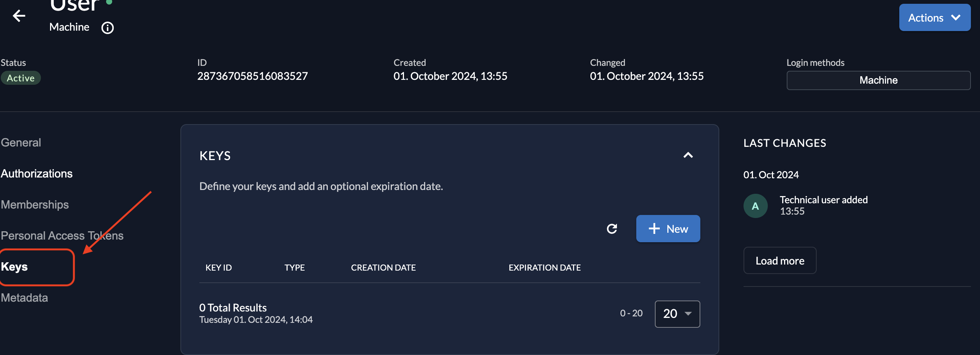This screenshot has width=980, height=355.
Task: Open the General section
Action: [21, 143]
